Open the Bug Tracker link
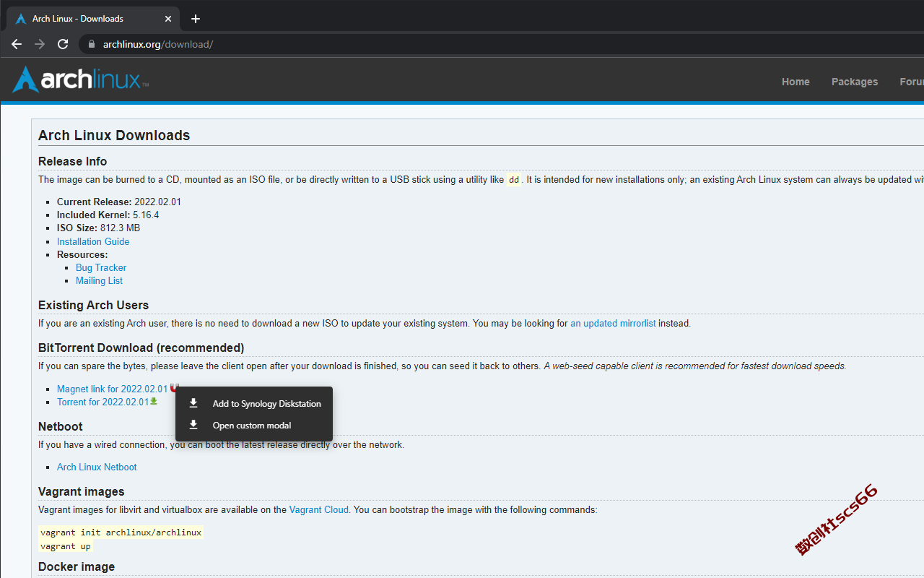Screen dimensions: 924x578 [x=101, y=267]
